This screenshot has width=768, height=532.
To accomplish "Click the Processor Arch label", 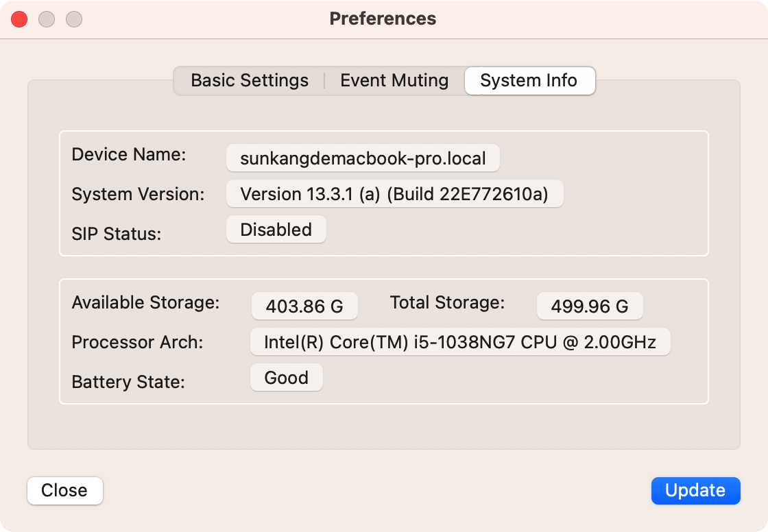I will [x=137, y=342].
